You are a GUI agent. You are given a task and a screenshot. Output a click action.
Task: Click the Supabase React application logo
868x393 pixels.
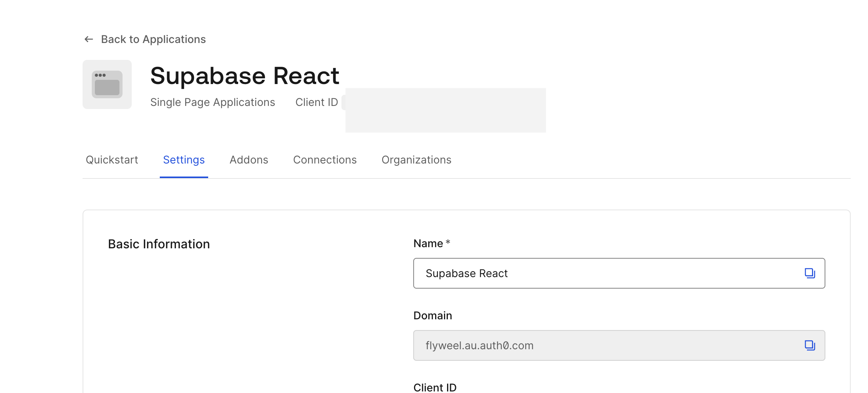pos(107,84)
